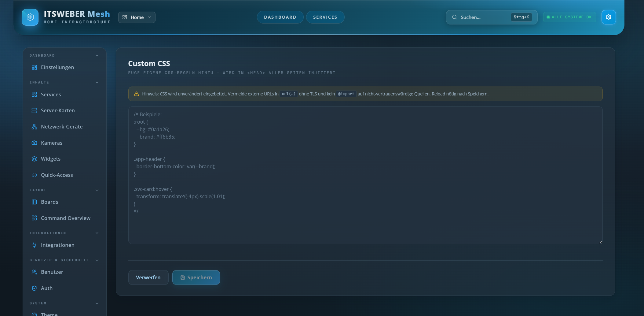Click the Strg+K shortcut badge

coord(521,17)
